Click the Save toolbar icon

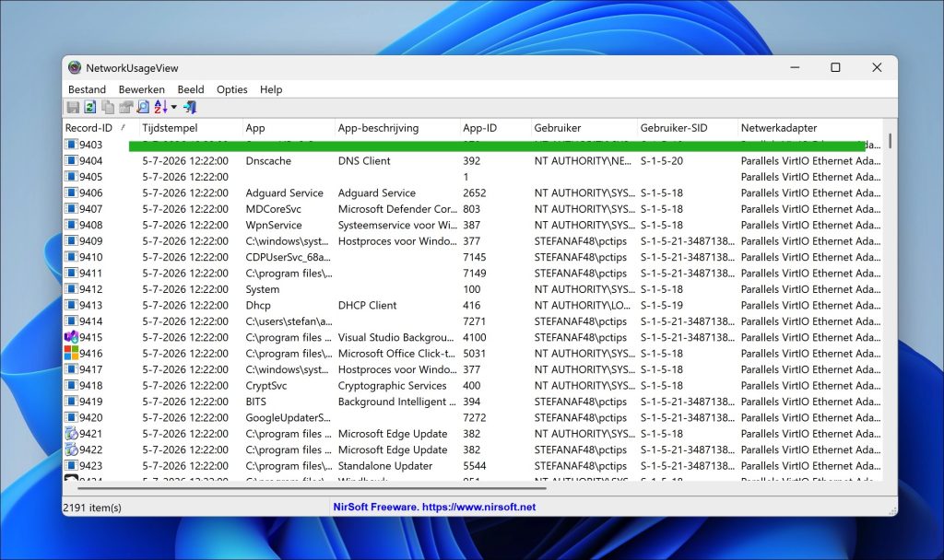tap(73, 107)
